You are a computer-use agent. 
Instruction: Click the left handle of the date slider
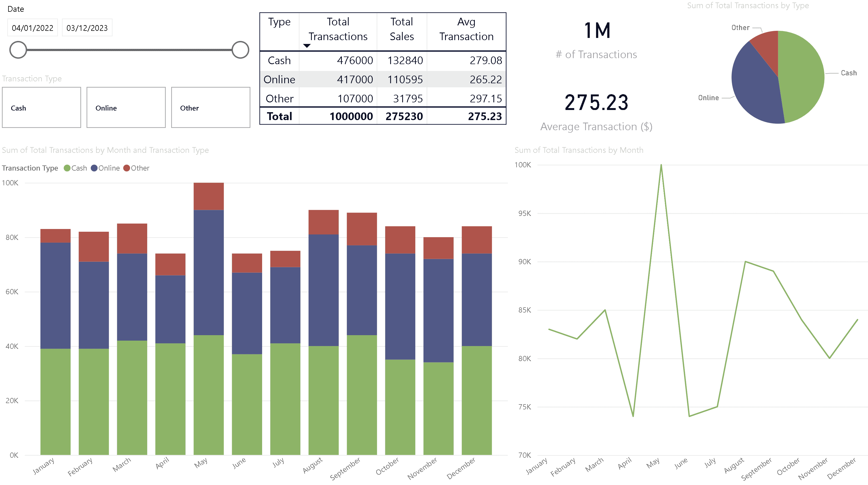18,49
